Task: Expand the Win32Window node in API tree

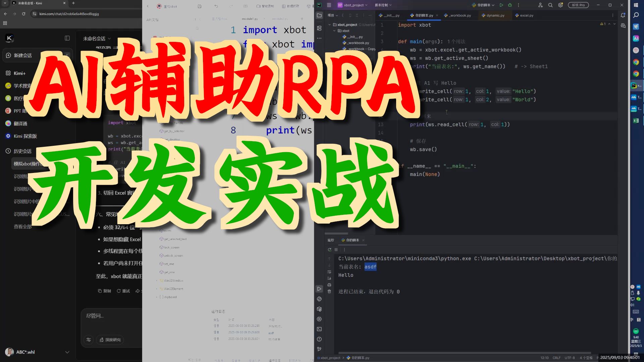Action: tap(157, 281)
